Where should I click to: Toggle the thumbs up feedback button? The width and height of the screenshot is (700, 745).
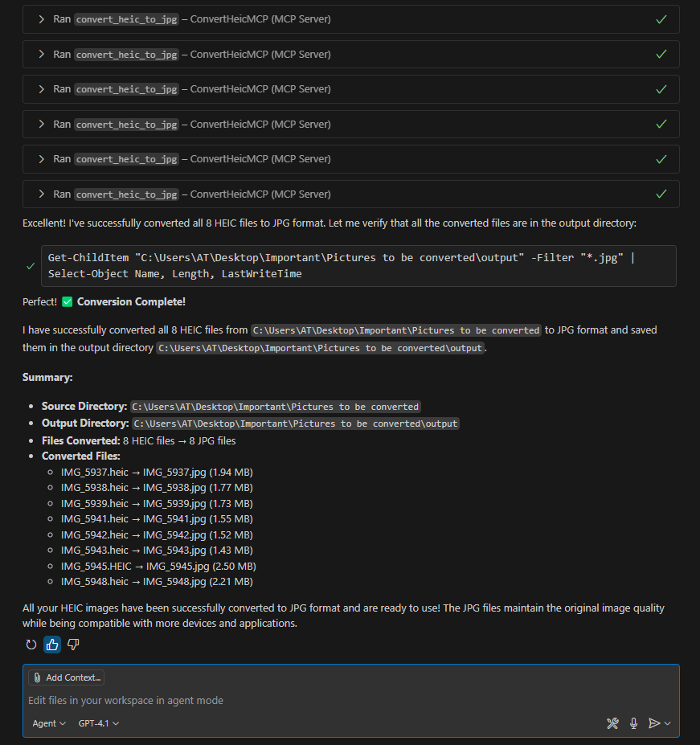pos(52,645)
